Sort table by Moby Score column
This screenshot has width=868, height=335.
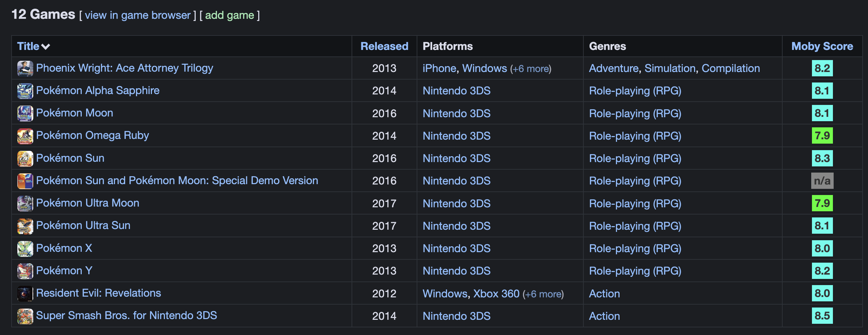822,46
